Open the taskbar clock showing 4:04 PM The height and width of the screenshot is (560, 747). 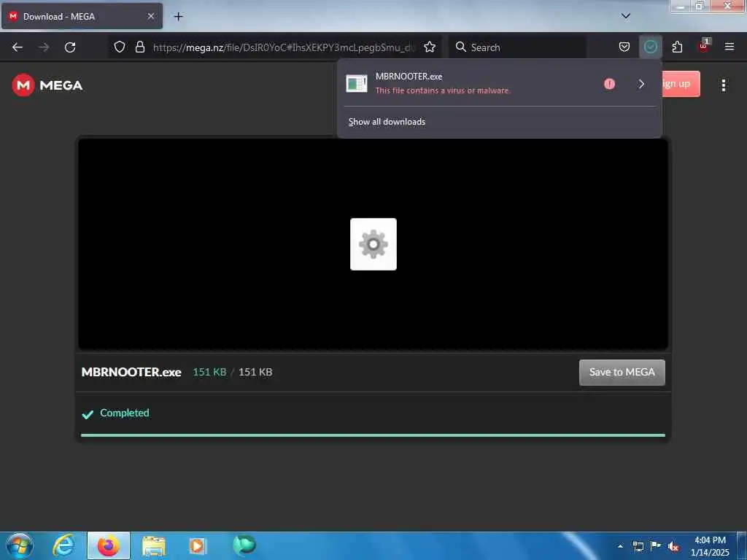coord(710,546)
